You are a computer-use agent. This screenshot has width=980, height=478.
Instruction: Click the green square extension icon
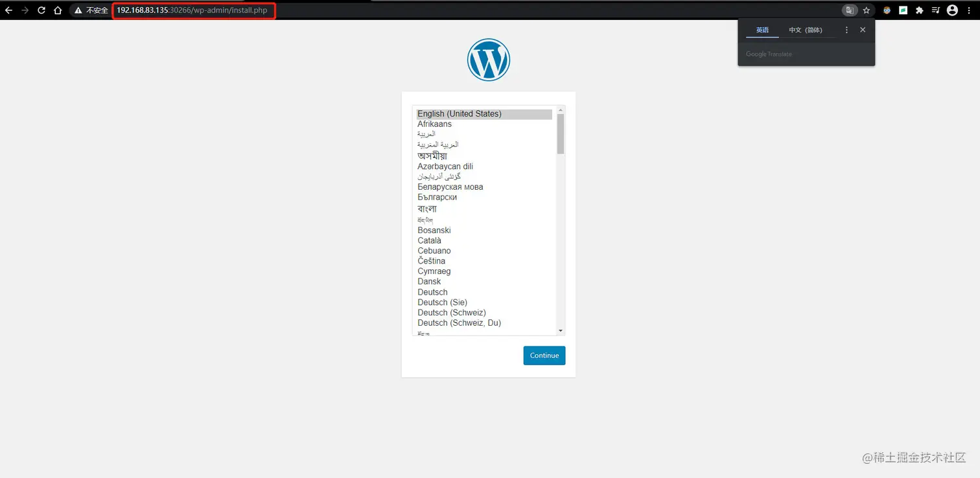point(903,10)
